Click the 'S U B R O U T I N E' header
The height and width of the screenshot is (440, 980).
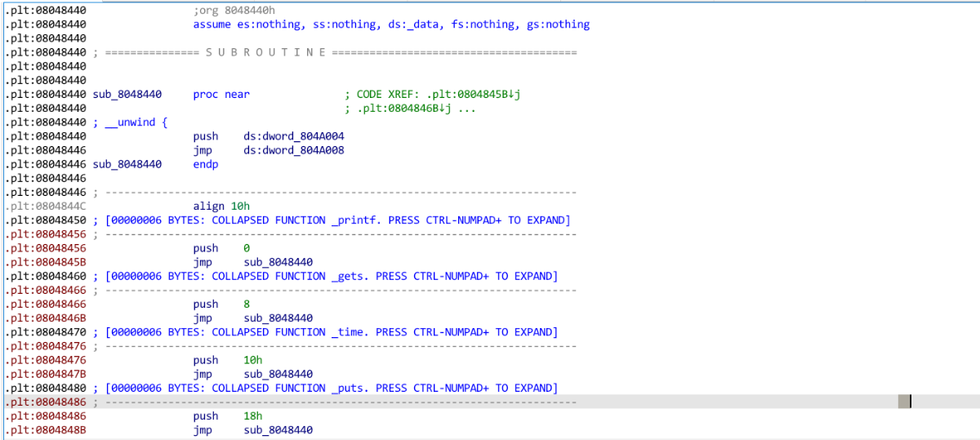click(x=266, y=52)
